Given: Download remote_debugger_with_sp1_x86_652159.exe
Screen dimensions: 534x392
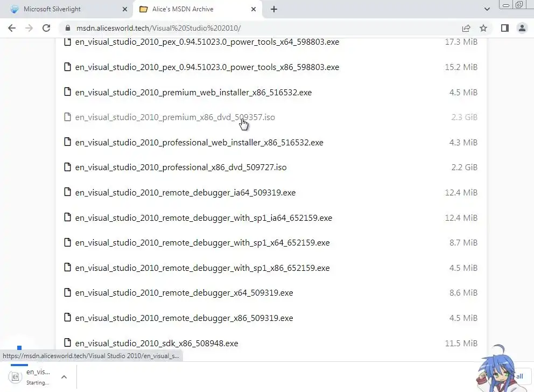Looking at the screenshot, I should coord(202,268).
